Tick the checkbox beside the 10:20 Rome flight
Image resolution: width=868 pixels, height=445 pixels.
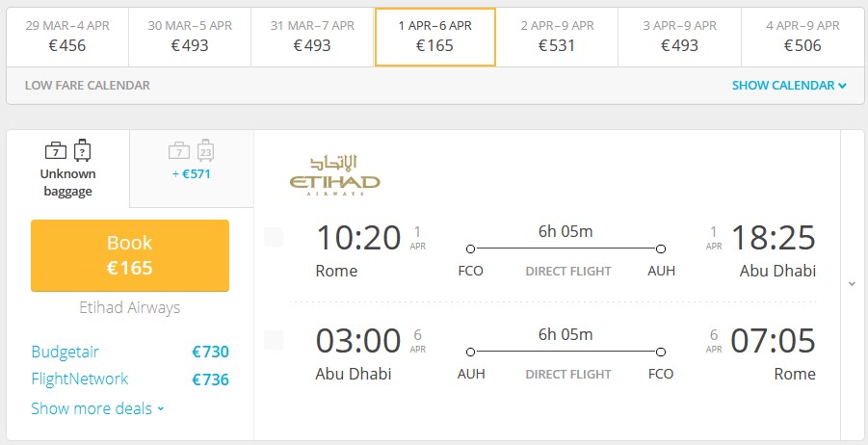click(x=274, y=237)
